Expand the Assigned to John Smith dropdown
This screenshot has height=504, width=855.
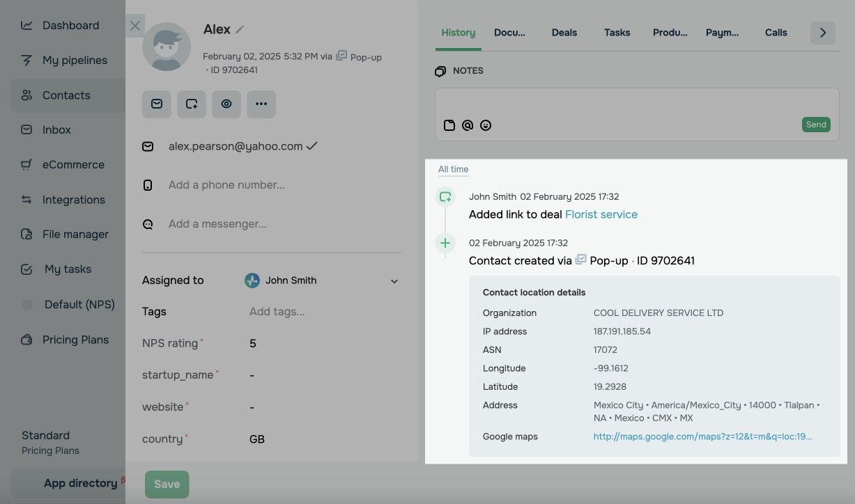(x=394, y=281)
